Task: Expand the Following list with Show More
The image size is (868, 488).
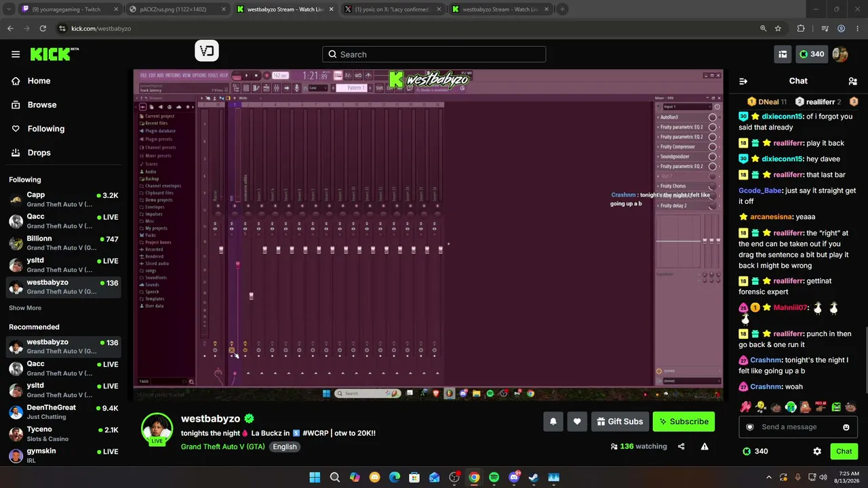Action: 25,308
